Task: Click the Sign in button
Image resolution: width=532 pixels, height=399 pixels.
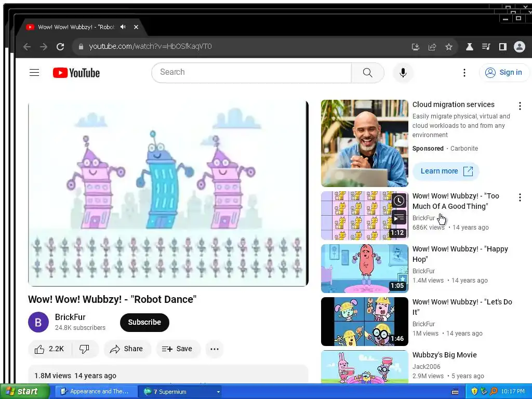Action: click(x=504, y=72)
